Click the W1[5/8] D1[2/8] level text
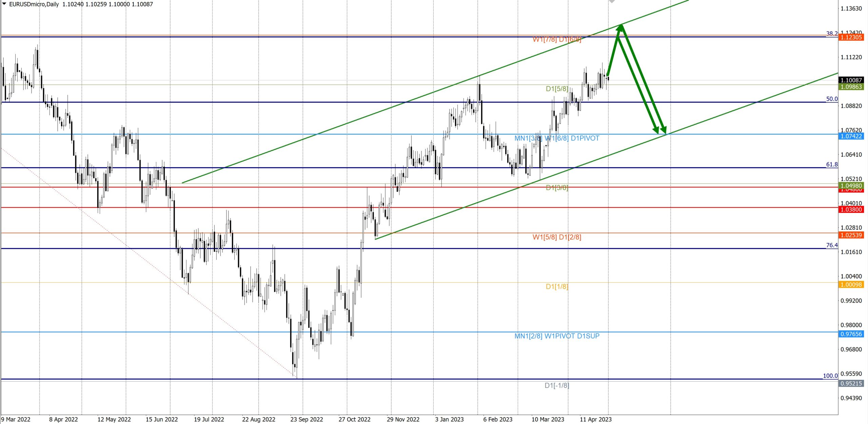This screenshot has height=424, width=868. pos(557,237)
